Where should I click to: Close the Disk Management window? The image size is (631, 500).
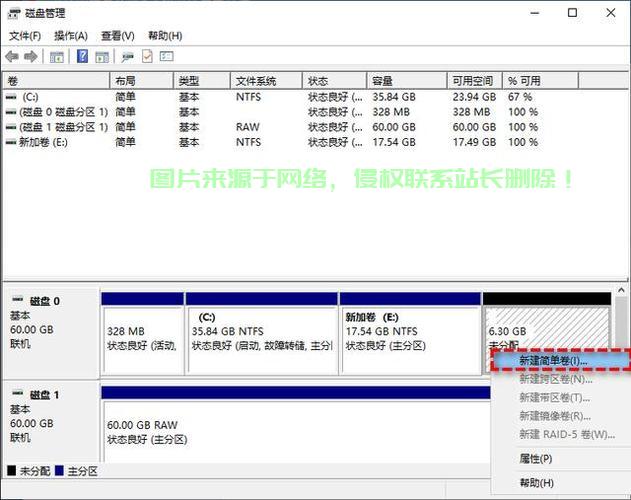[x=610, y=13]
